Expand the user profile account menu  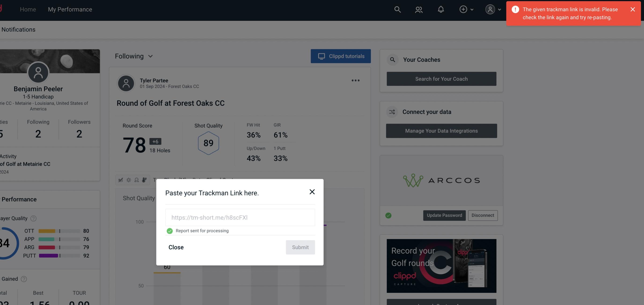(x=493, y=9)
